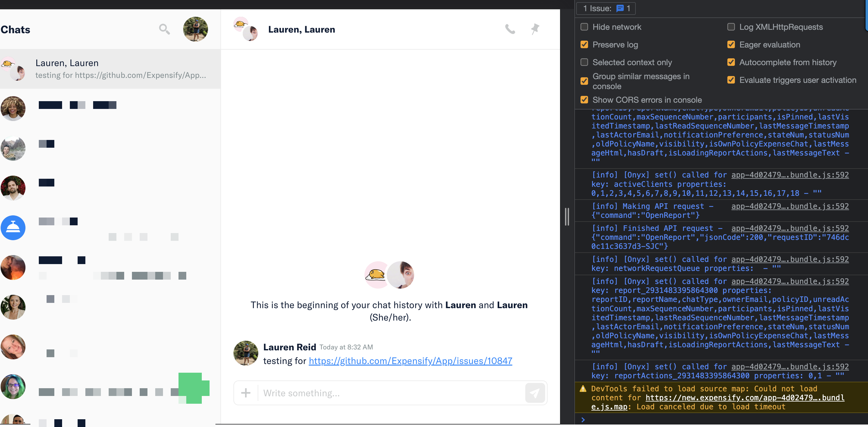Toggle Log XMLHttpRequests checkbox

[x=731, y=27]
